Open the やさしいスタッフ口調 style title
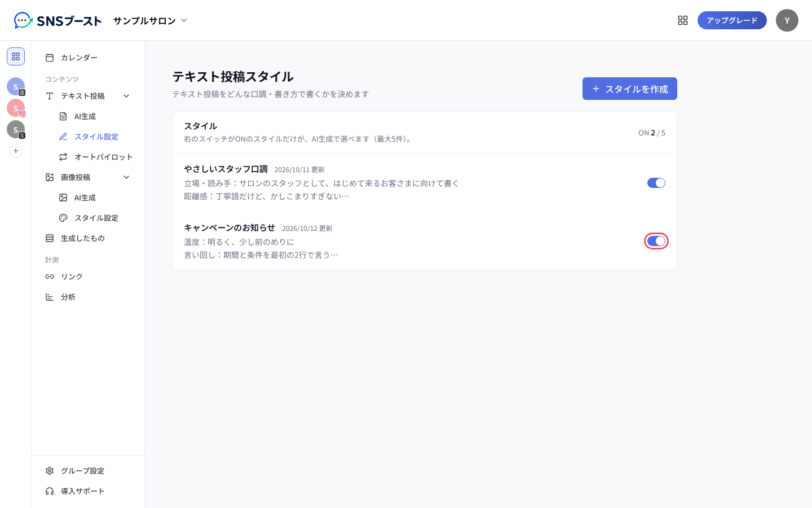The height and width of the screenshot is (508, 812). (226, 169)
